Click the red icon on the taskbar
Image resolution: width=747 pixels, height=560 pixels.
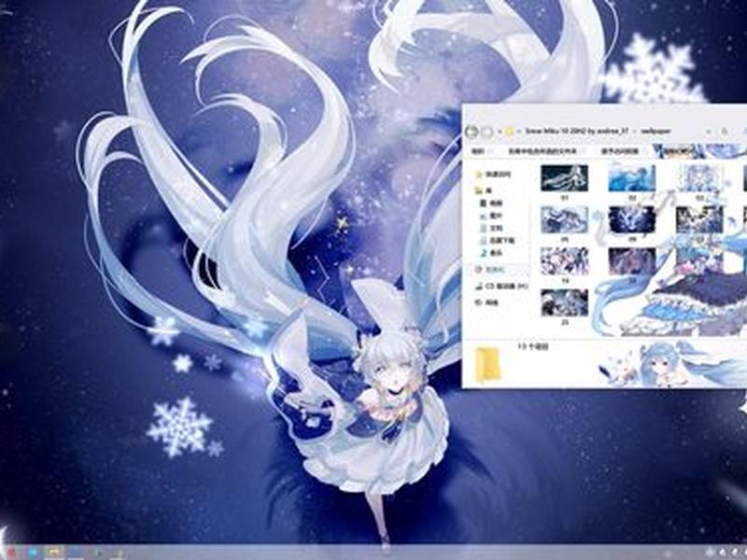11,553
